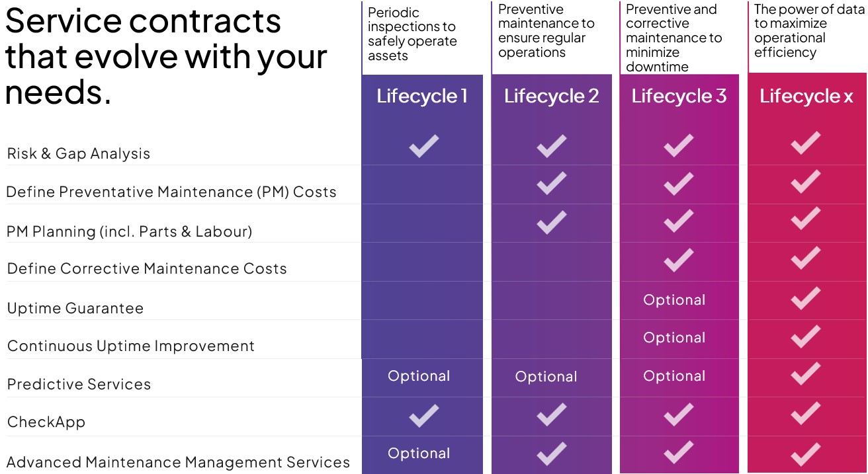This screenshot has width=868, height=474.
Task: Click the Uptime Guarantee row label
Action: [75, 308]
